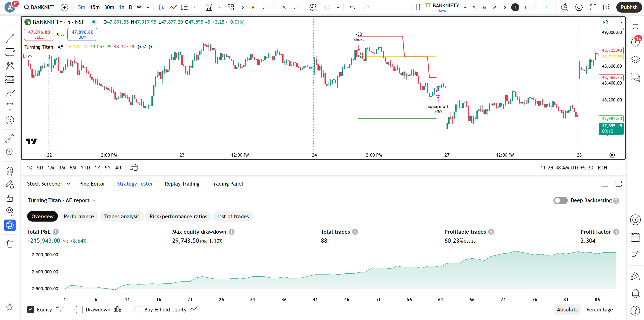Screen dimensions: 644x320
Task: Open the economic calendar panel
Action: pyautogui.click(x=635, y=237)
